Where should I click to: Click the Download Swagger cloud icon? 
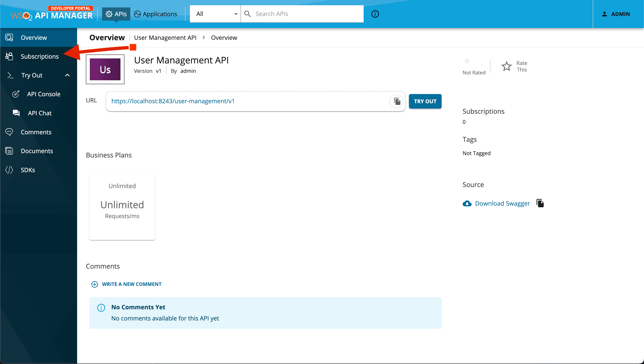point(467,203)
